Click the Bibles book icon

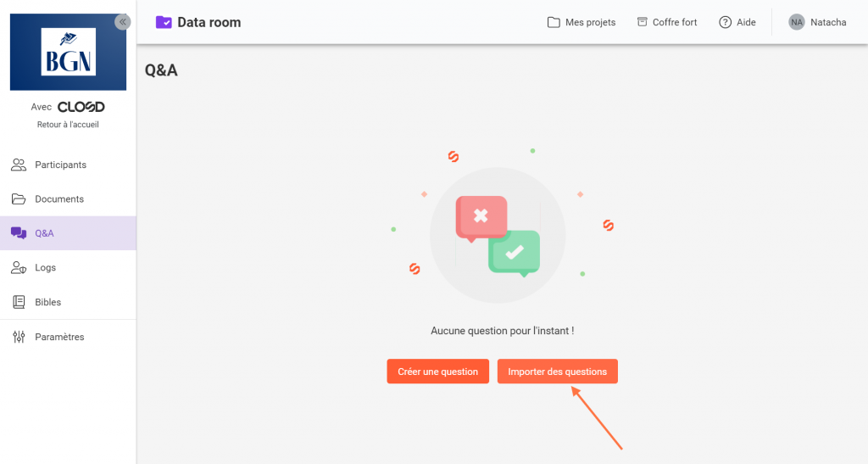19,302
